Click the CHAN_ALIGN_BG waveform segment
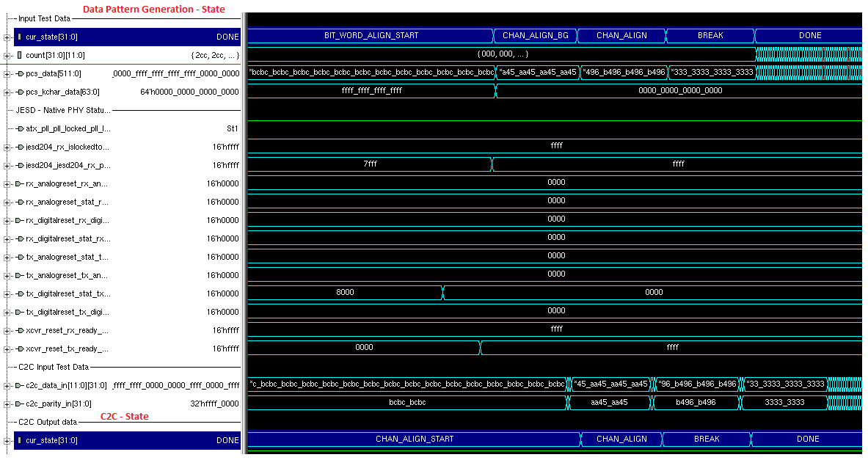This screenshot has width=868, height=460. (536, 35)
